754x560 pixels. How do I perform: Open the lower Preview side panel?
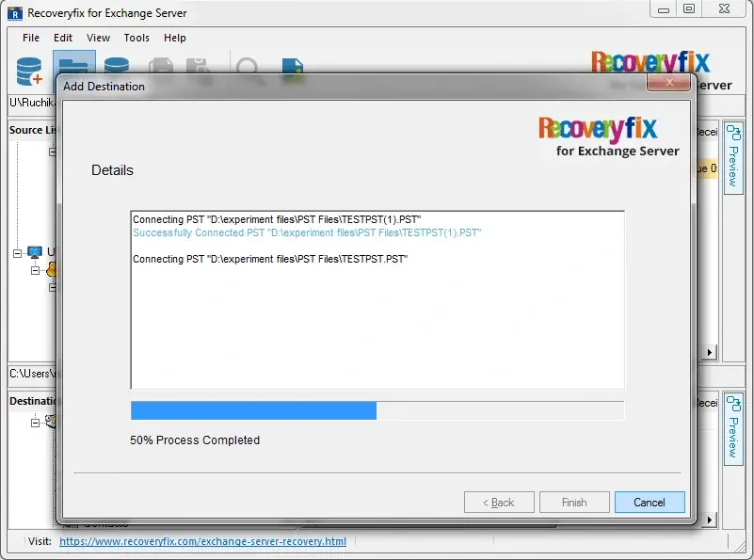tap(733, 429)
